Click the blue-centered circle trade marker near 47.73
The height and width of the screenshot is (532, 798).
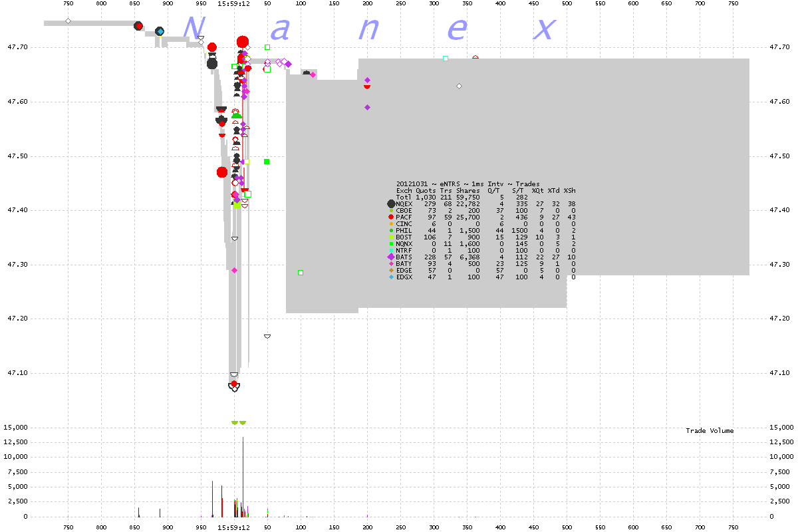point(160,31)
